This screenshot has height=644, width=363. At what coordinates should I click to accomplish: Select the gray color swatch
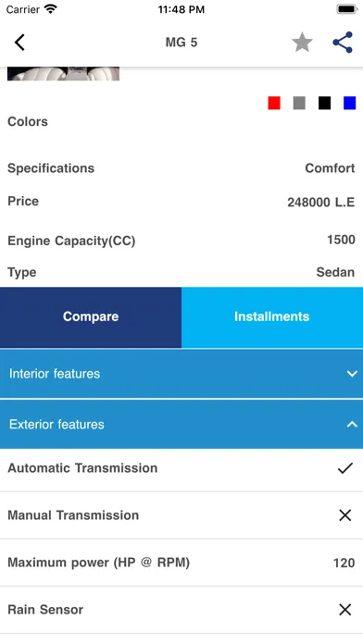coord(299,103)
